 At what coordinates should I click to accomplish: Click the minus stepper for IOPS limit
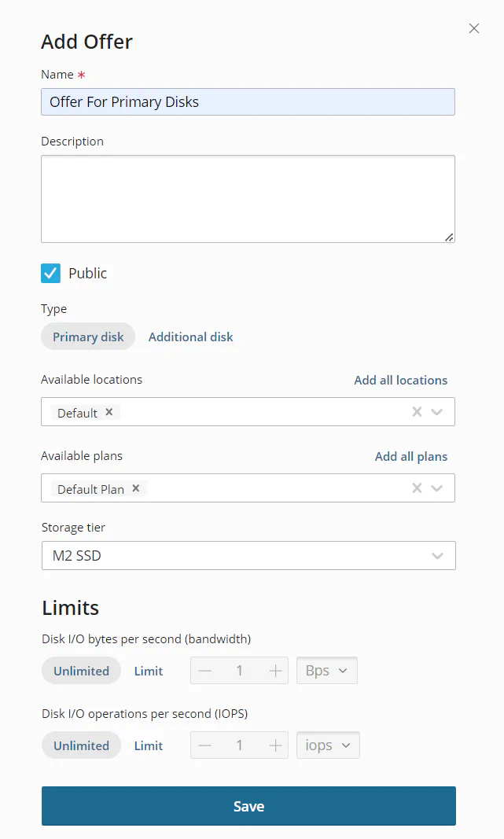205,745
